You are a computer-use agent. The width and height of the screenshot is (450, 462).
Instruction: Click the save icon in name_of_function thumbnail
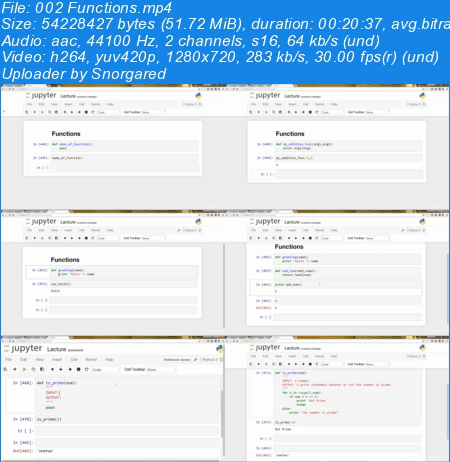tap(27, 112)
